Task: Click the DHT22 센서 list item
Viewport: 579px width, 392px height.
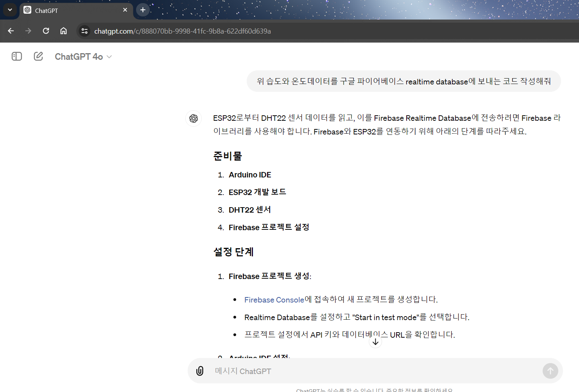Action: tap(249, 210)
